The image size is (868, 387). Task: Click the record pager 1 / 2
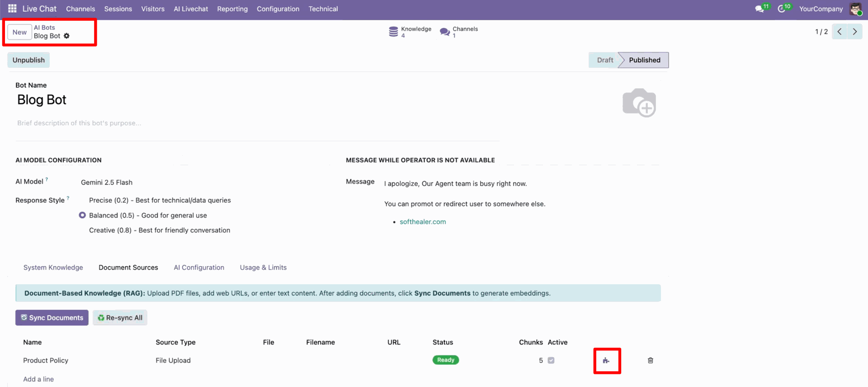click(821, 32)
